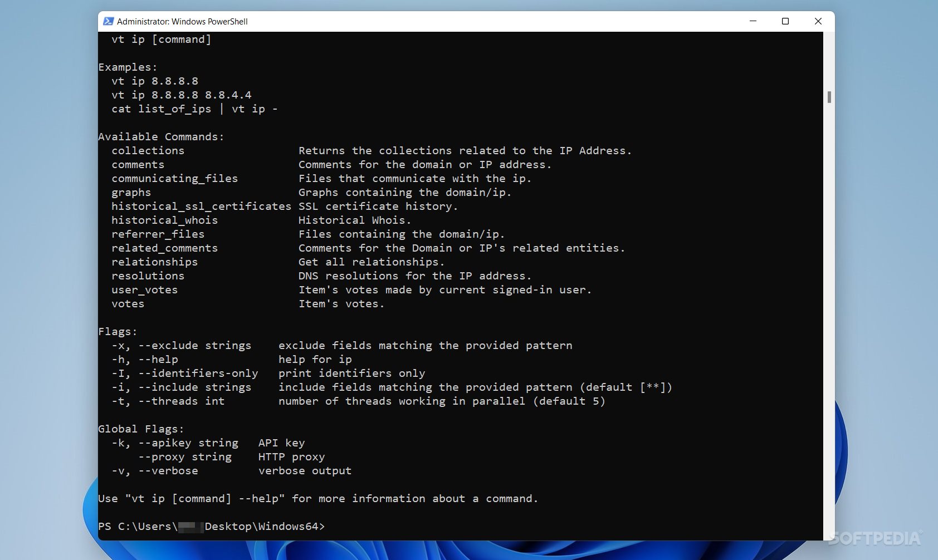
Task: Click description 'SSL certificate history.'
Action: [x=378, y=207]
